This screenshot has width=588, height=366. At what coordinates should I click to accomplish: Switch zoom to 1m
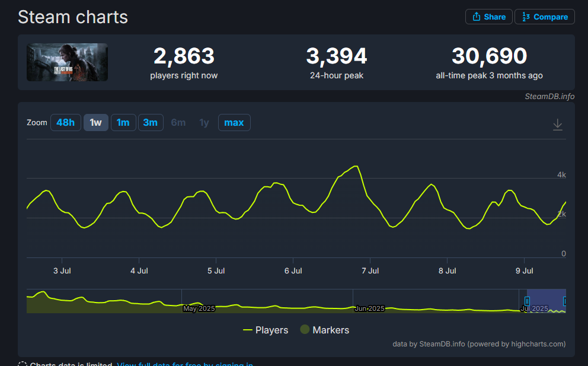click(123, 123)
